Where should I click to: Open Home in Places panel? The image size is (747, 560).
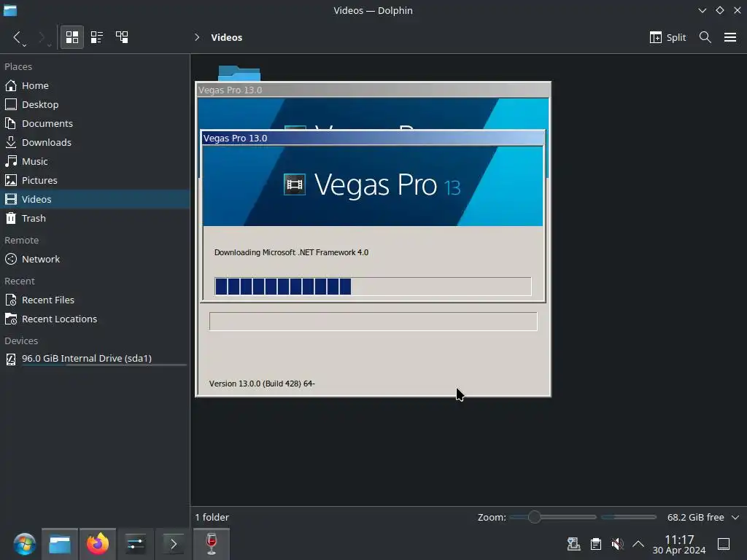tap(95, 86)
